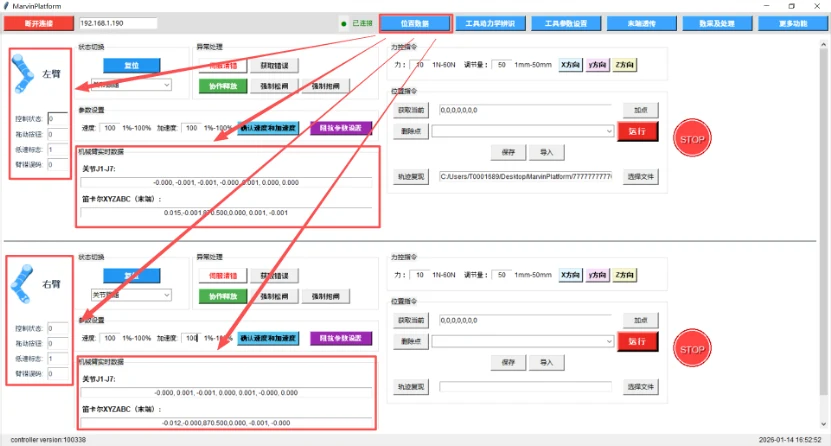The width and height of the screenshot is (831, 446).
Task: Click 加点 for the left arm
Action: 641,110
